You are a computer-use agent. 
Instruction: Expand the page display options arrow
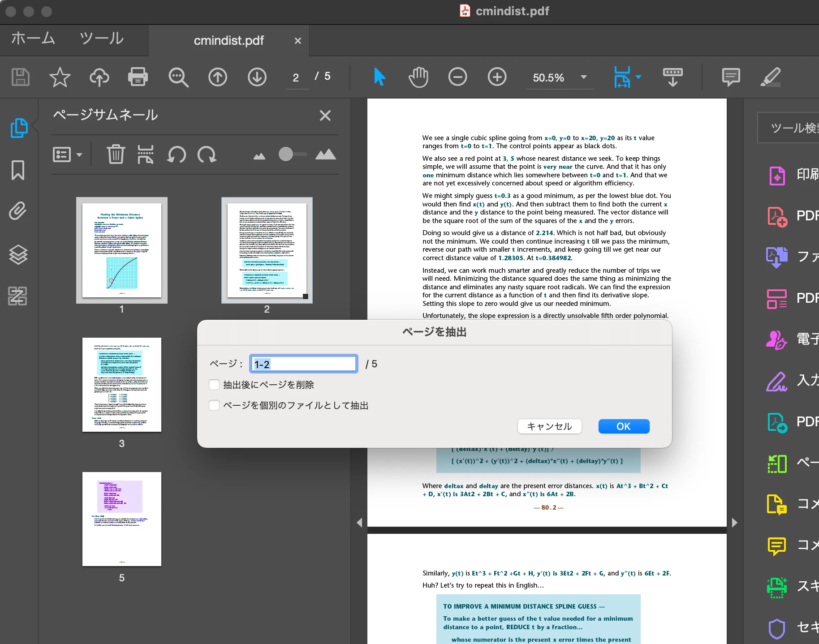point(638,77)
